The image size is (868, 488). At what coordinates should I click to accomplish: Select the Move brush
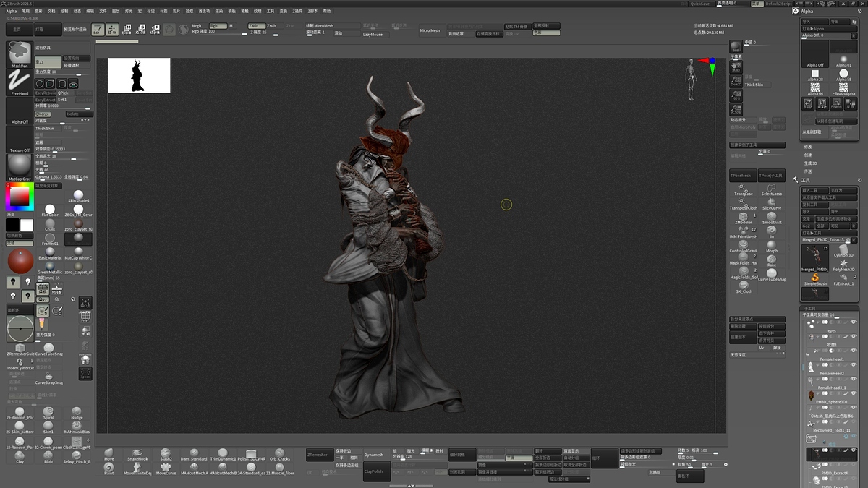tap(109, 455)
